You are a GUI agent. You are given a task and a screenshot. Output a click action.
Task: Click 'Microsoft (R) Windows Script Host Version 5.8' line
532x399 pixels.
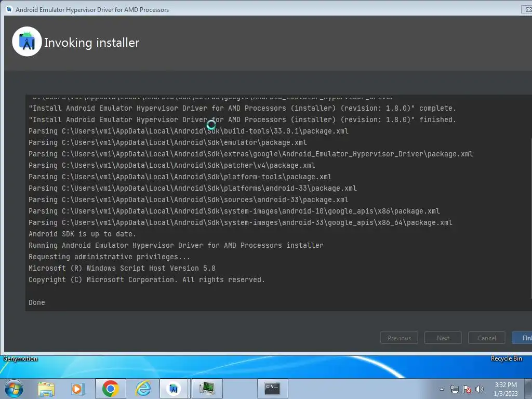coord(122,269)
